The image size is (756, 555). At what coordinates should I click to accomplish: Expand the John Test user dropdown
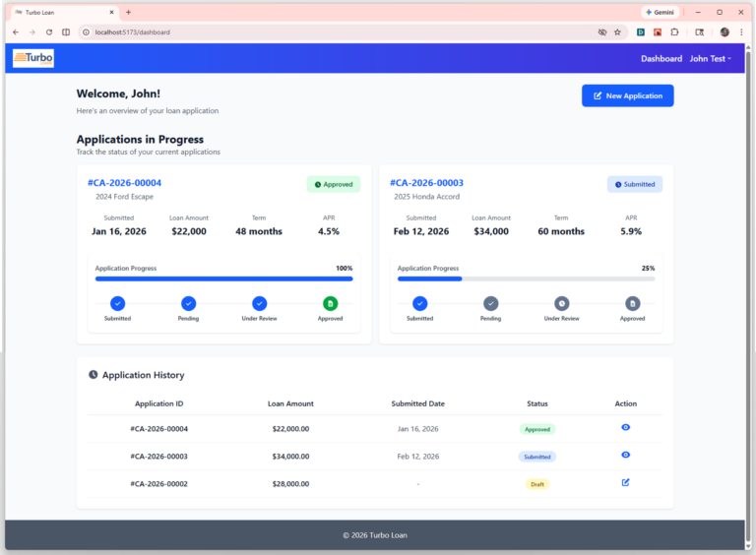(x=710, y=59)
